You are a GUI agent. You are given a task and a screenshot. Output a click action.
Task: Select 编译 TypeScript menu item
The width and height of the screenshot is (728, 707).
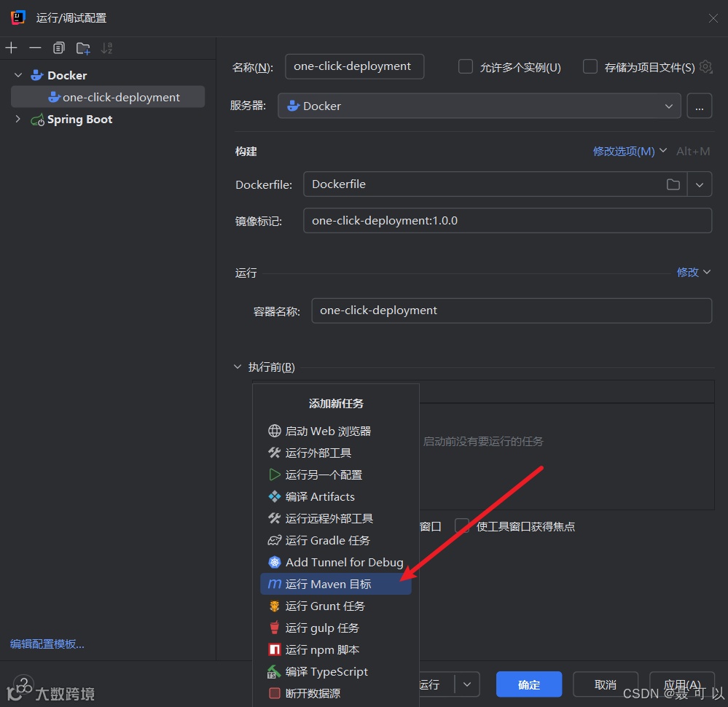coord(336,671)
